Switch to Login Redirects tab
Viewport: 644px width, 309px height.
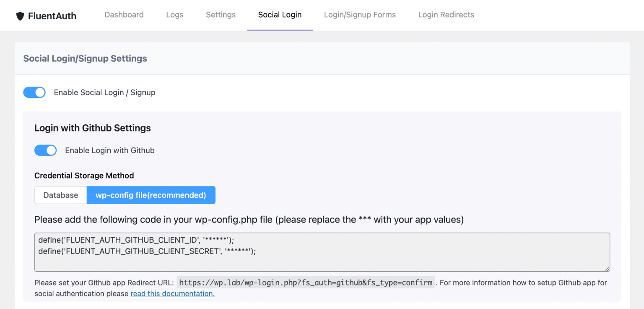446,15
